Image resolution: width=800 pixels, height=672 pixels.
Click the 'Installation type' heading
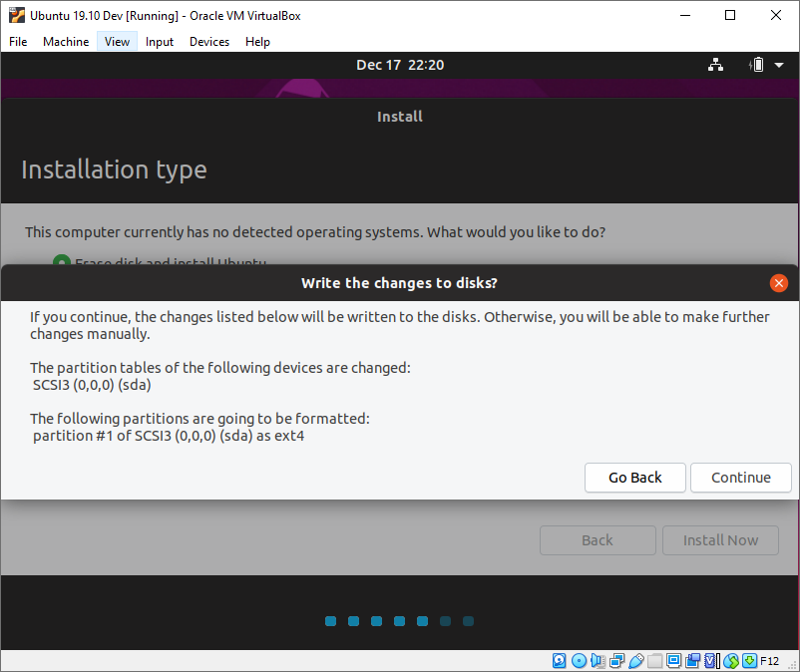coord(115,169)
